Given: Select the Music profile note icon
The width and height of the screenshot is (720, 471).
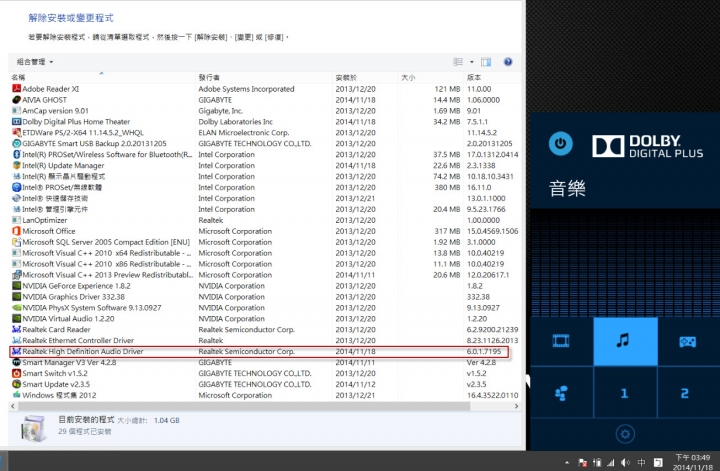Looking at the screenshot, I should 623,341.
